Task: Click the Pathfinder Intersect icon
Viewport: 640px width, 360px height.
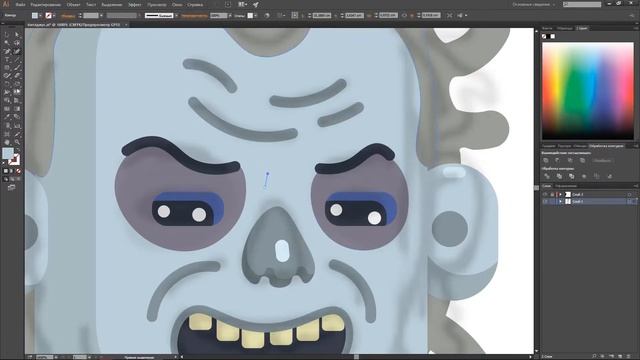Action: [x=570, y=160]
